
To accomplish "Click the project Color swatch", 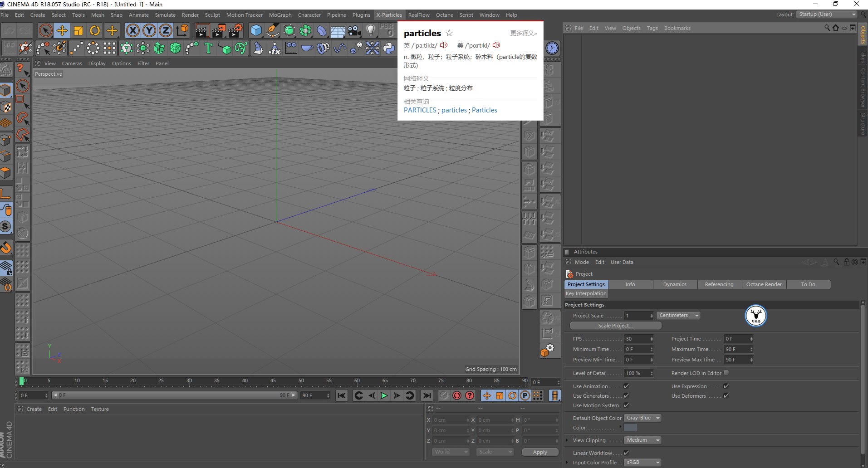I will (630, 428).
